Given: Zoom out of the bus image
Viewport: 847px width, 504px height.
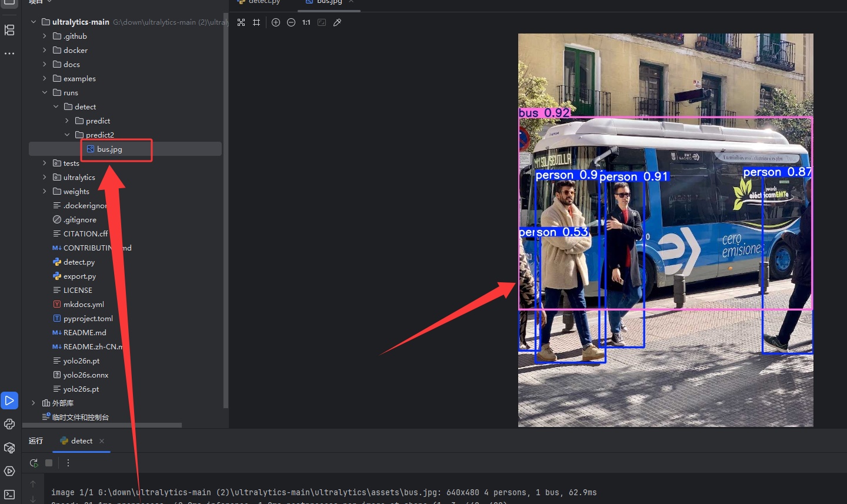Looking at the screenshot, I should (291, 22).
